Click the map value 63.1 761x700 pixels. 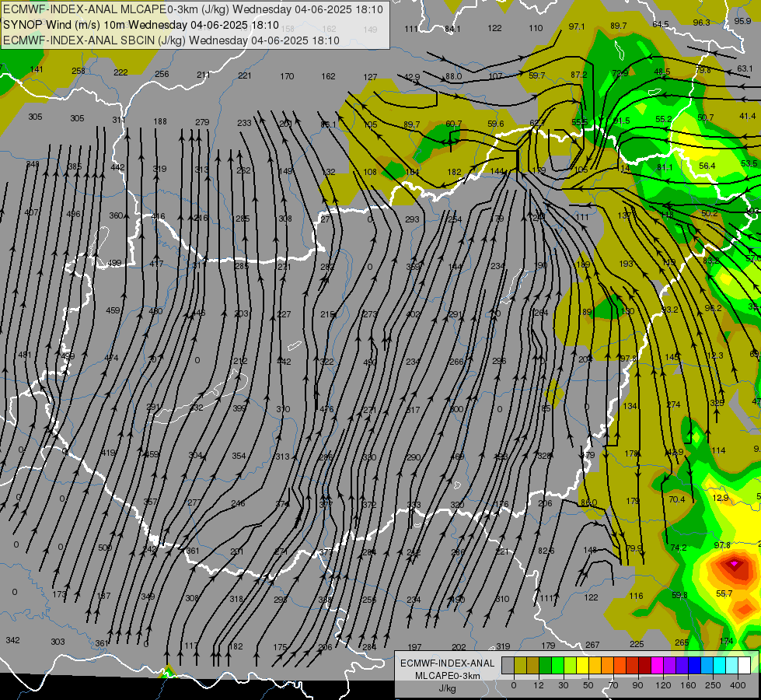pyautogui.click(x=745, y=68)
